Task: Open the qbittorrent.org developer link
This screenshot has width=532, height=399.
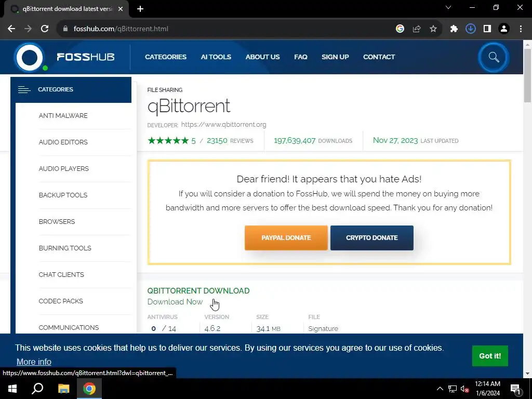Action: coord(223,125)
